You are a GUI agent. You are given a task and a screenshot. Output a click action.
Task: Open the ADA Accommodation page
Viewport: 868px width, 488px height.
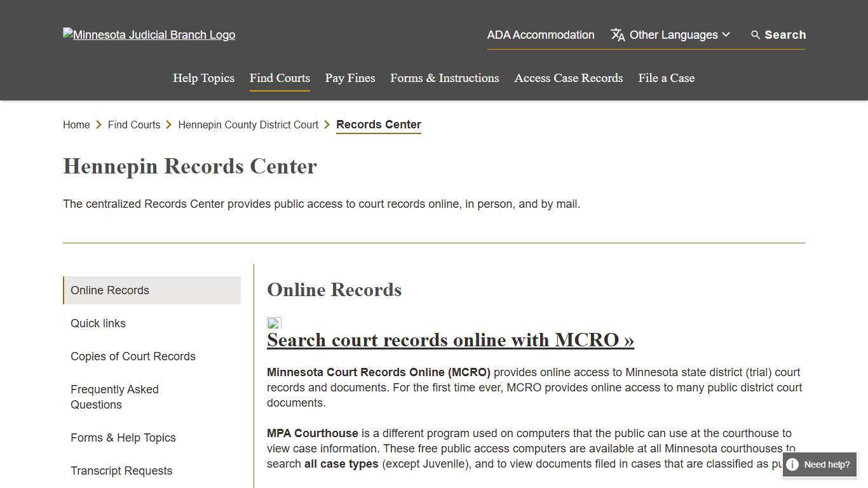(540, 35)
